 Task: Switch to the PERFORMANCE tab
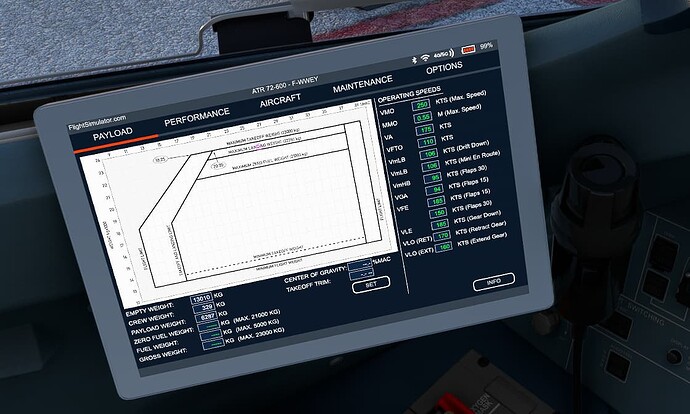[197, 117]
